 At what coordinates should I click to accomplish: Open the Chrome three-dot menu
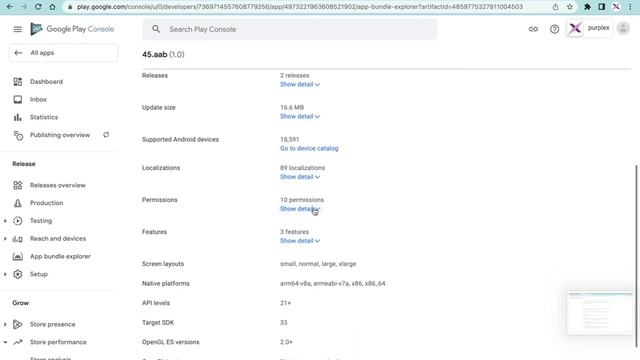point(630,7)
